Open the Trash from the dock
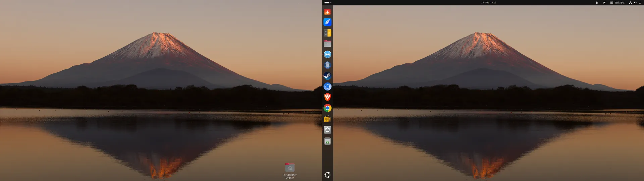The height and width of the screenshot is (181, 644). point(327,141)
